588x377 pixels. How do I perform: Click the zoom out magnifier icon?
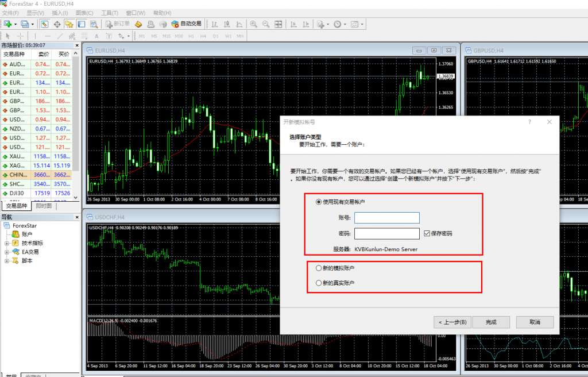[266, 24]
